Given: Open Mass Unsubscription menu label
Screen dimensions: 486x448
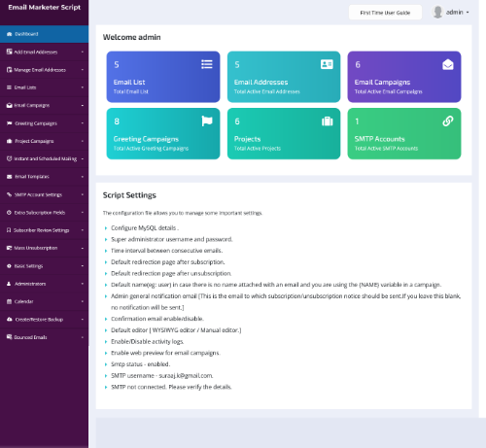Looking at the screenshot, I should [x=36, y=248].
